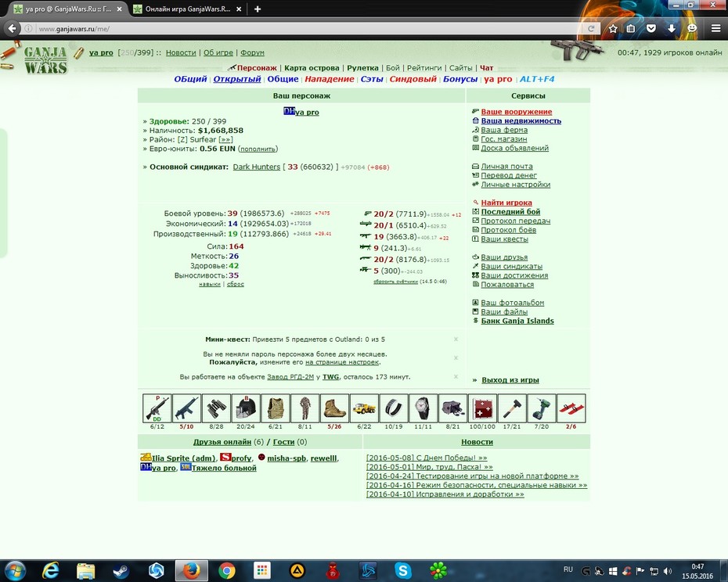Open the Windows Start button
Viewport: 728px width, 582px height.
14,570
